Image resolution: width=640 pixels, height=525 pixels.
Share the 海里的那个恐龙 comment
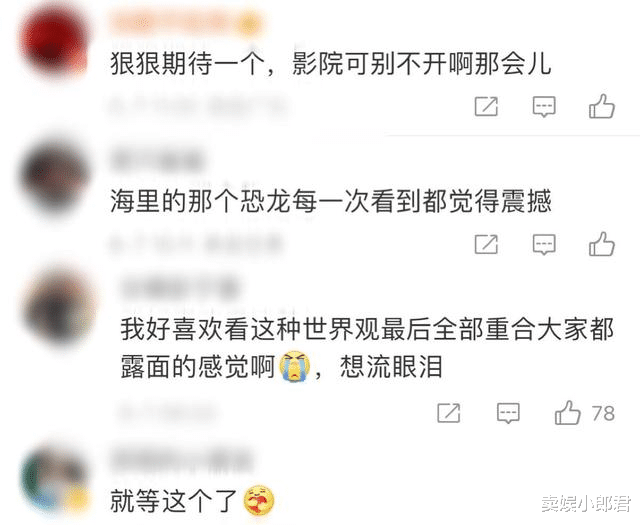click(x=486, y=244)
